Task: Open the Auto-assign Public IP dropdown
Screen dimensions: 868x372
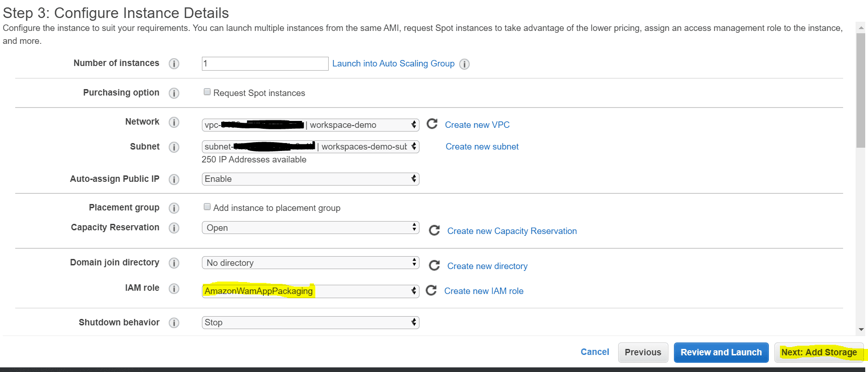Action: point(310,179)
